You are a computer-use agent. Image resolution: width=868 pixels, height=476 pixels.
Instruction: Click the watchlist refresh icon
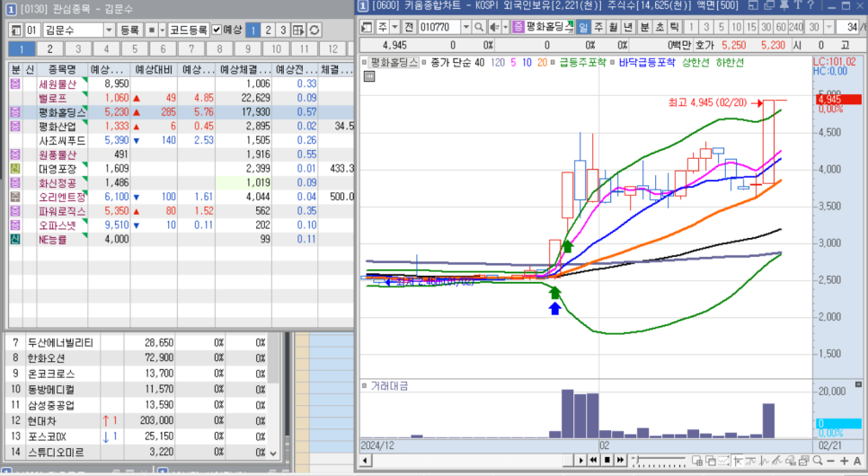pos(314,30)
